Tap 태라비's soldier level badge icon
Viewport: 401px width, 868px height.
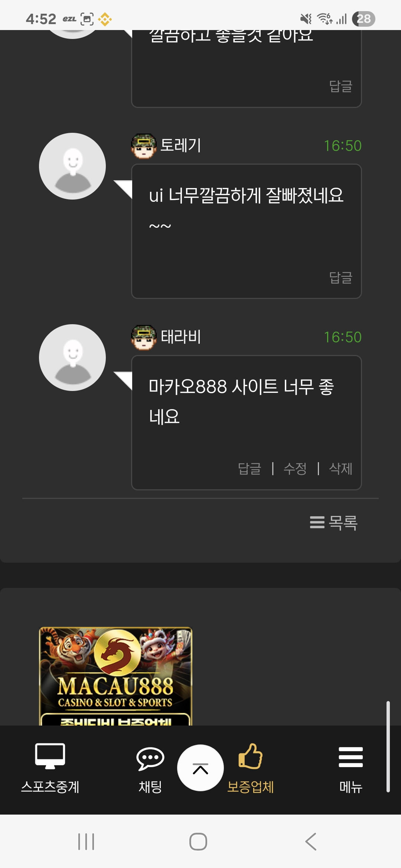pos(144,338)
